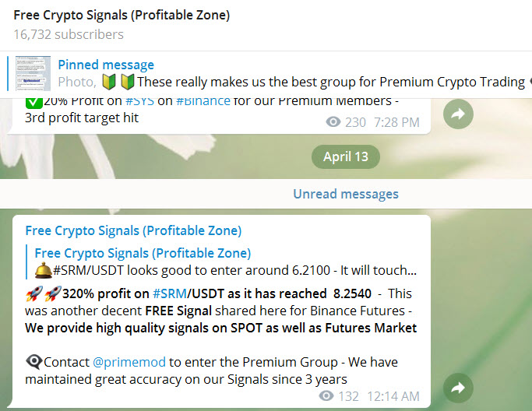Click the eye speech-bubble emoji before Contact
532x411 pixels.
[34, 362]
